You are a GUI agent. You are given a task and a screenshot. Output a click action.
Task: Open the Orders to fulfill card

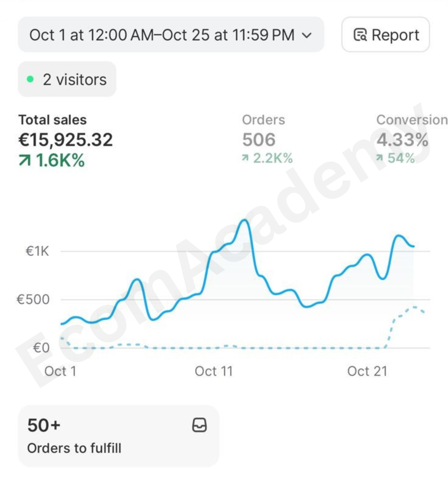point(119,436)
